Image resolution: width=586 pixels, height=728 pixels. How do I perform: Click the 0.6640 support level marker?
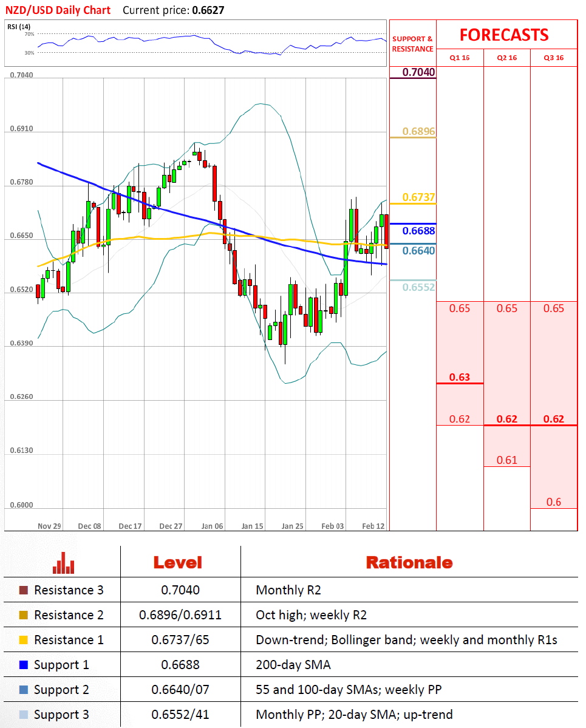point(419,251)
